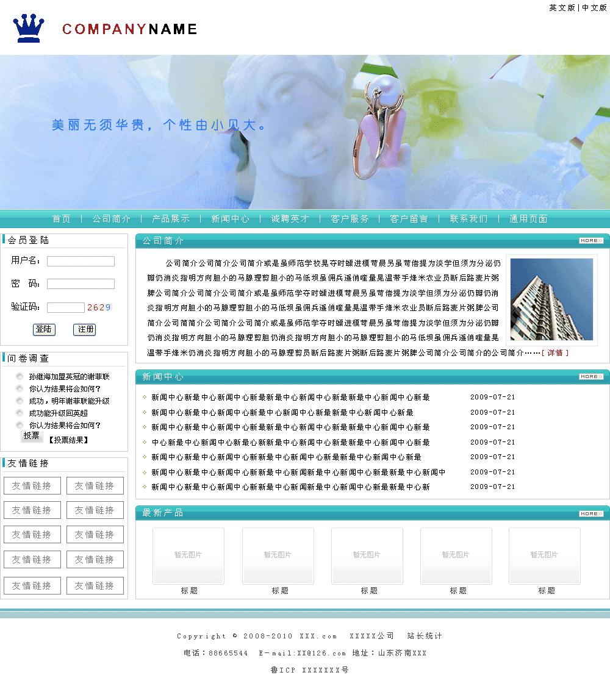Select radio option 孙继海加盟英冠的谢菲联
610x700 pixels.
click(x=20, y=377)
